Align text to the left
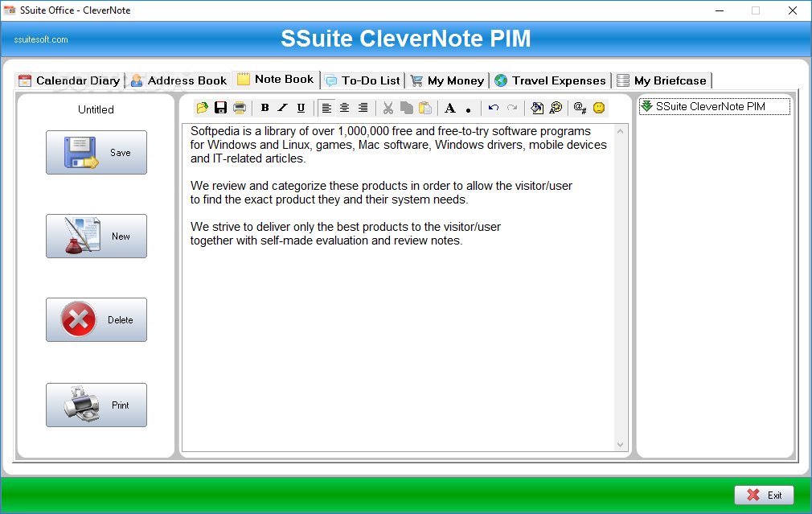 point(326,108)
